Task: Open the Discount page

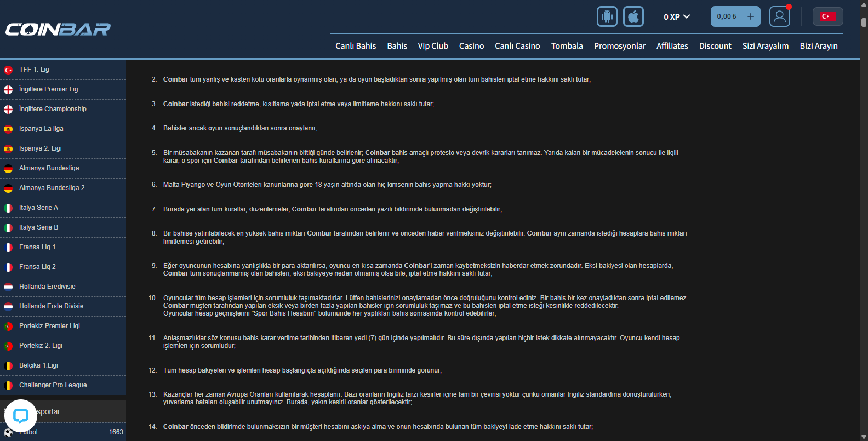Action: [715, 46]
